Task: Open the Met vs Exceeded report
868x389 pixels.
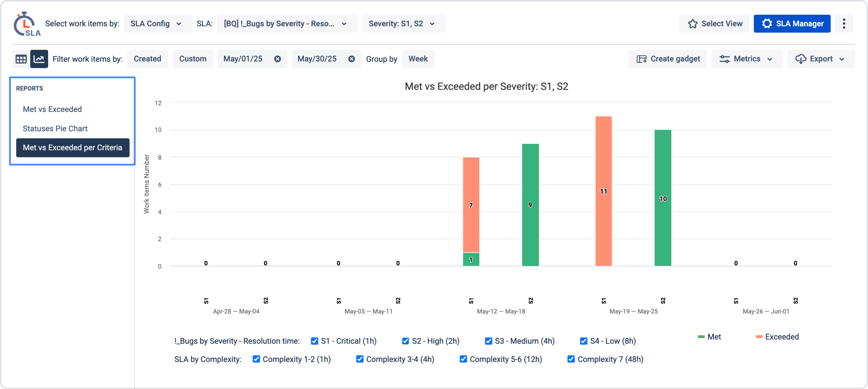Action: click(52, 109)
